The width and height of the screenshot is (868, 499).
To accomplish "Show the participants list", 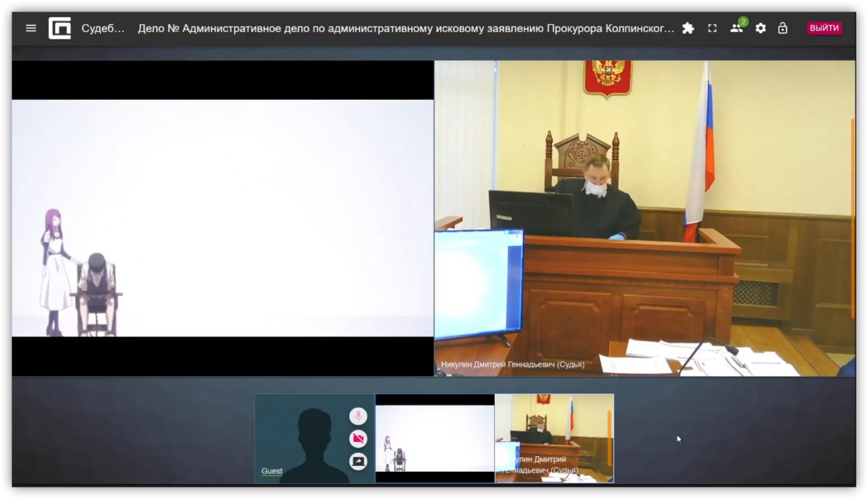I will pyautogui.click(x=736, y=28).
